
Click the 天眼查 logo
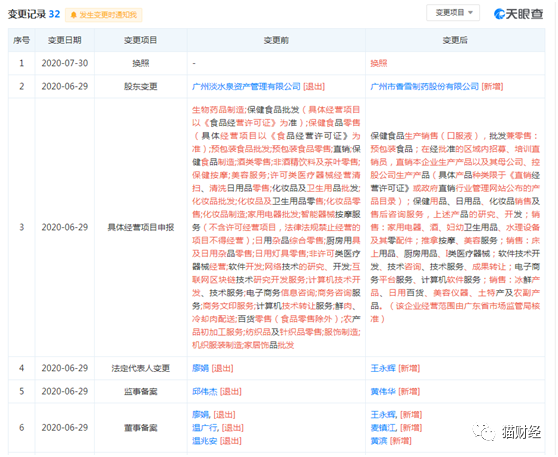click(x=518, y=14)
